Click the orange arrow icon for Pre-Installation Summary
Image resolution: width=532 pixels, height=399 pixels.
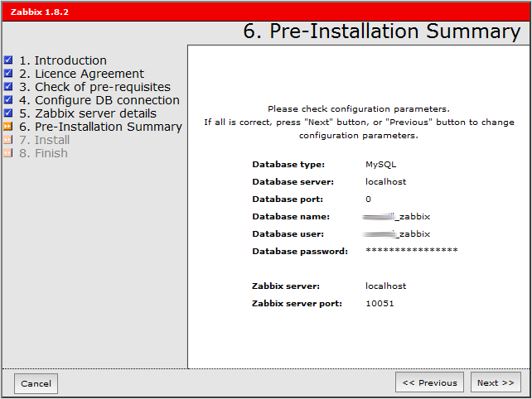click(x=8, y=127)
